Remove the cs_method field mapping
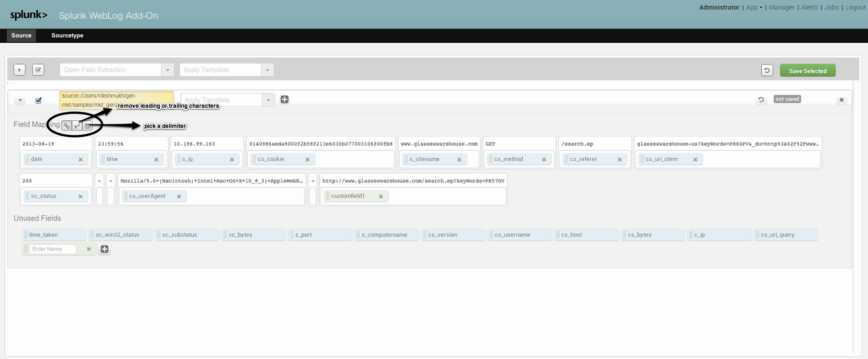The height and width of the screenshot is (359, 868). pos(544,159)
